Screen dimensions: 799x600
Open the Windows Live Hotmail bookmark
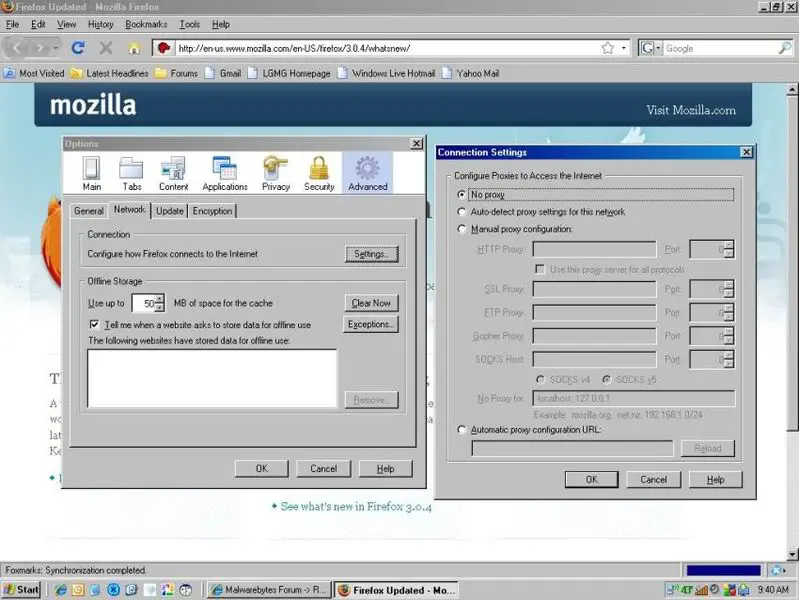[x=386, y=73]
